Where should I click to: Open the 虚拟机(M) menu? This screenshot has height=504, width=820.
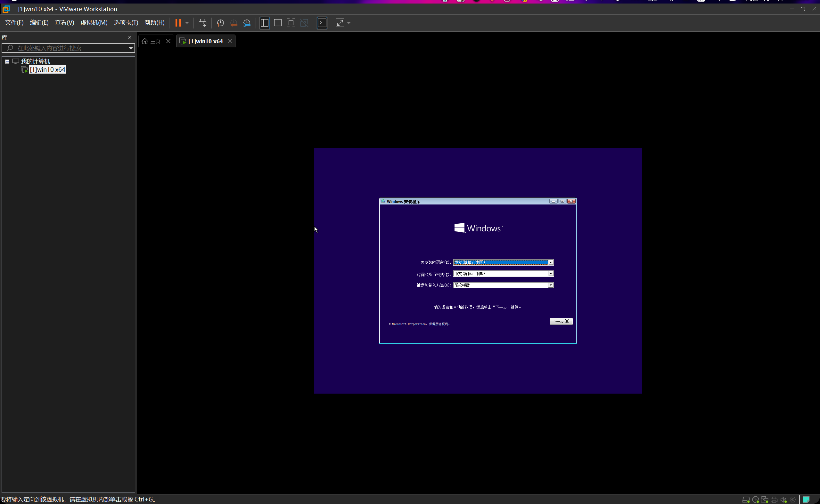pos(94,23)
